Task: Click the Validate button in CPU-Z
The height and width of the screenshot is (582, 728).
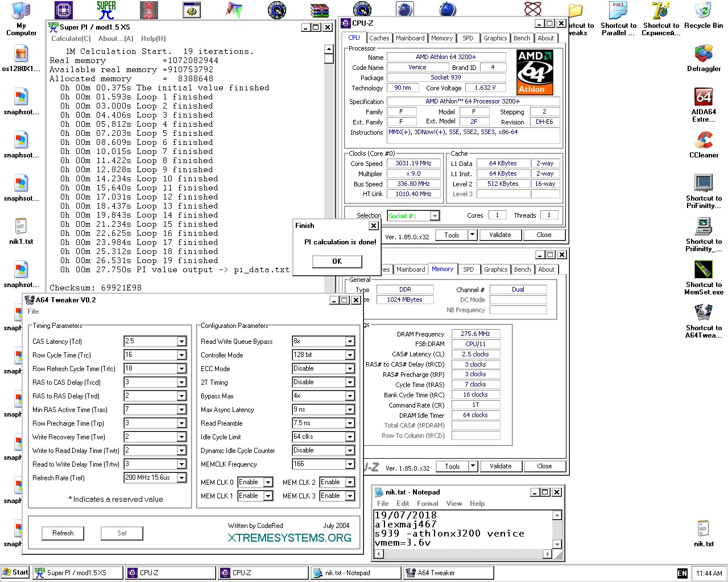Action: click(500, 235)
